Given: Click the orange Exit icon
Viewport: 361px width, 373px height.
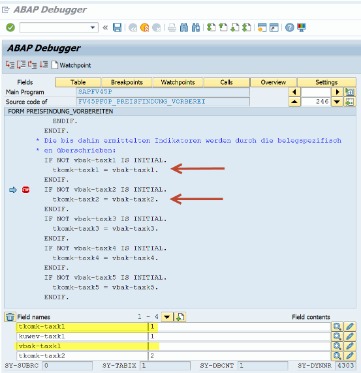Looking at the screenshot, I should 145,28.
